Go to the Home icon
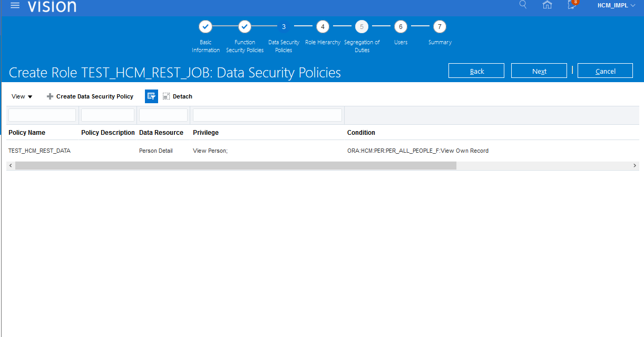Image resolution: width=644 pixels, height=337 pixels. [547, 5]
